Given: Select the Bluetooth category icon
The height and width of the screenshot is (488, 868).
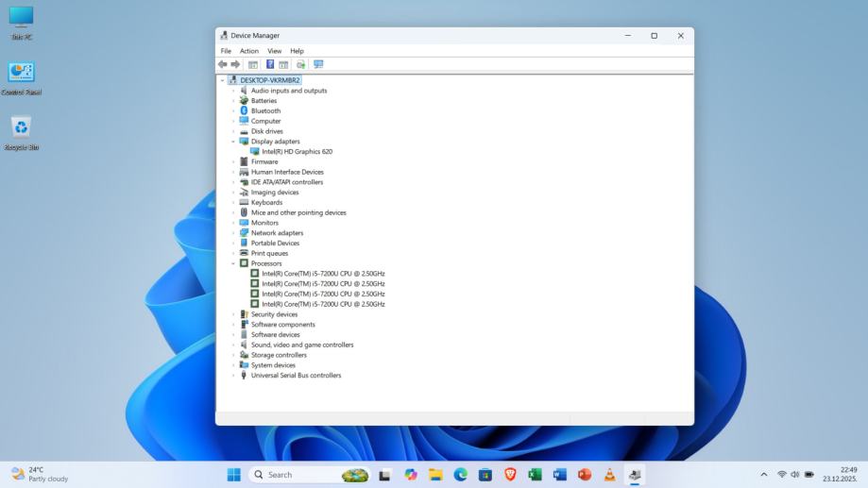Looking at the screenshot, I should 244,110.
